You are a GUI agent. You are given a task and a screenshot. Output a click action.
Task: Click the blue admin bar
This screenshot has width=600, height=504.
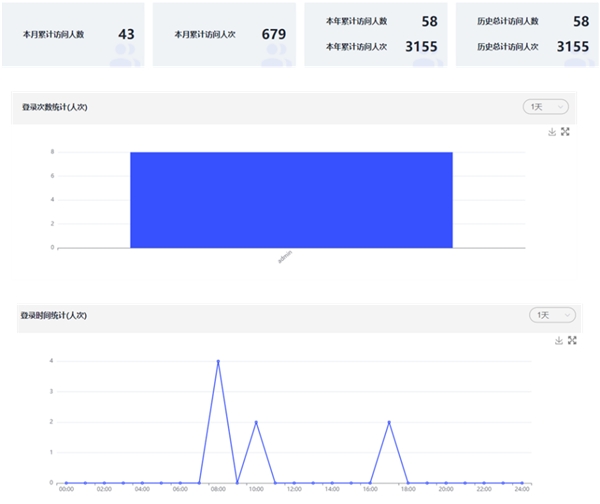point(291,200)
